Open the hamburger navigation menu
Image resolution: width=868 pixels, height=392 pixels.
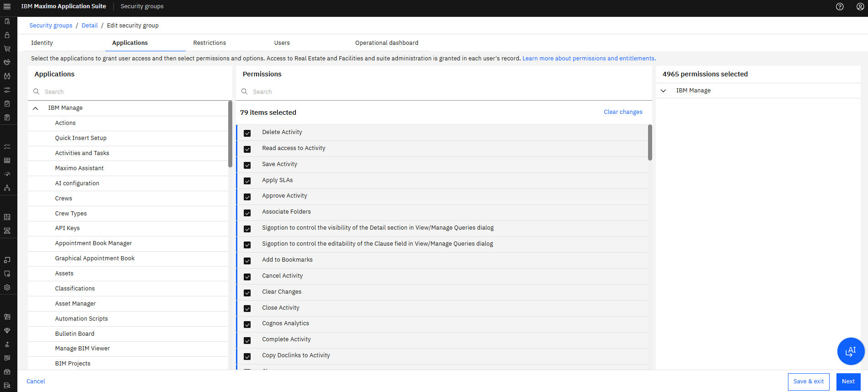click(x=7, y=6)
